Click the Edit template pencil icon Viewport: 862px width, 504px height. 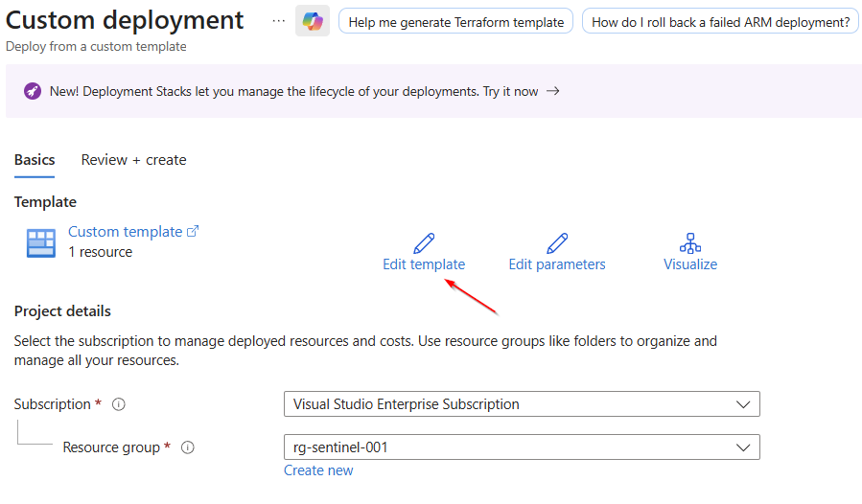pos(423,242)
